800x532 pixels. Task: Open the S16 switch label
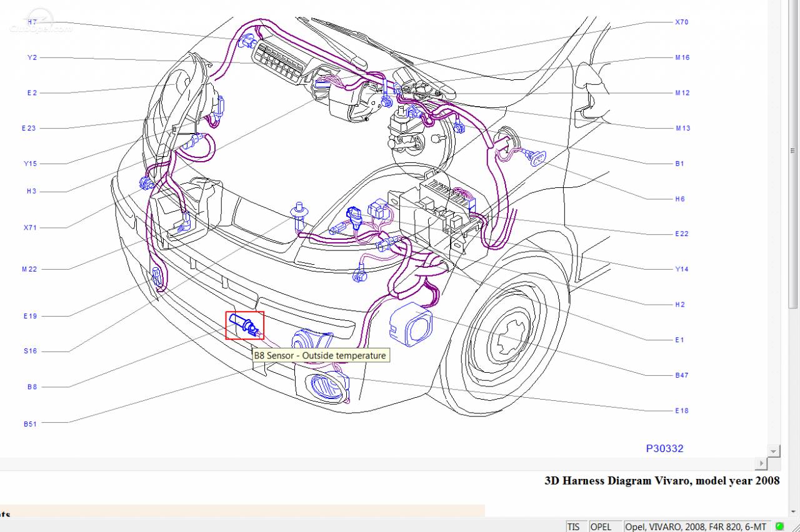tap(30, 351)
